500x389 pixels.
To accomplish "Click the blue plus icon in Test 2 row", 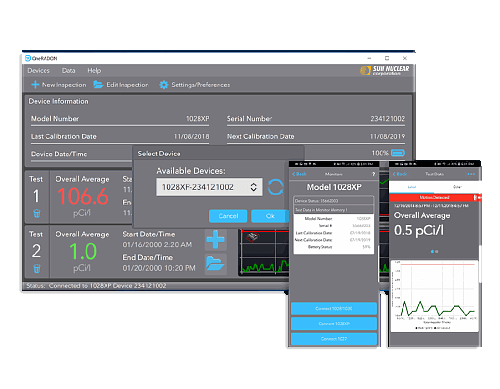I will pyautogui.click(x=216, y=239).
